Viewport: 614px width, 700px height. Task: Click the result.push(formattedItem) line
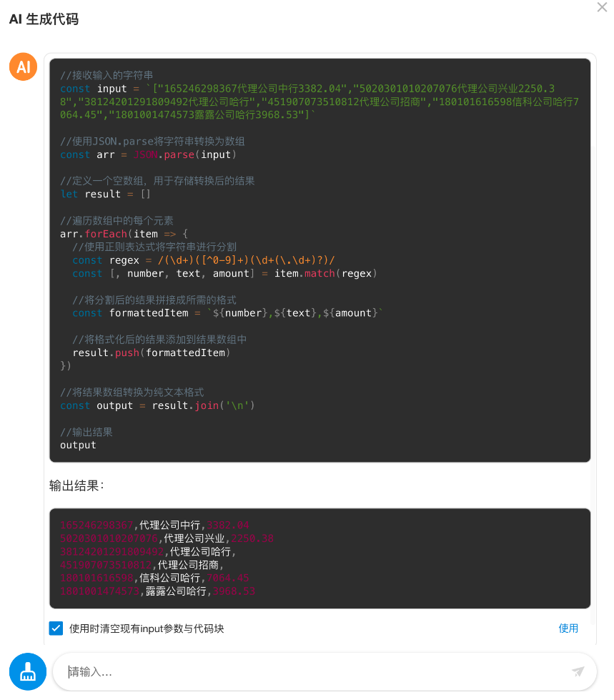pyautogui.click(x=152, y=353)
